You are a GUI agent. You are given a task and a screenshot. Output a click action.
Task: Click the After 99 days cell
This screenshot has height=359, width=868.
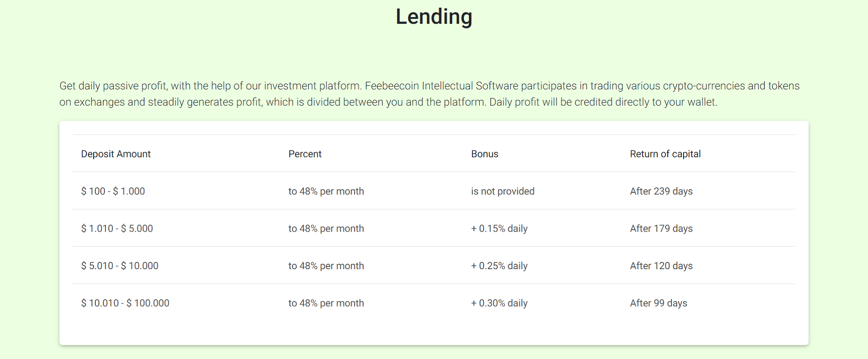[658, 303]
